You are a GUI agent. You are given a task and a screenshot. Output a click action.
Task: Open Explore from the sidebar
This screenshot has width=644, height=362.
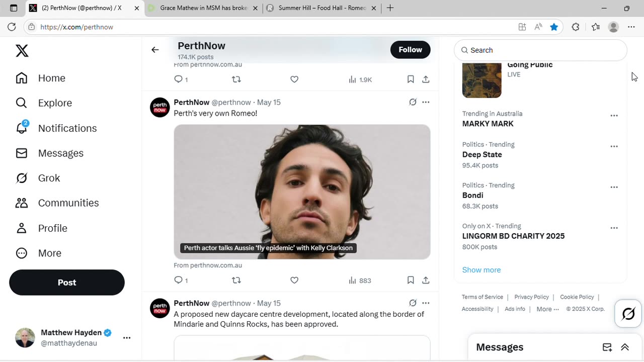pos(44,103)
